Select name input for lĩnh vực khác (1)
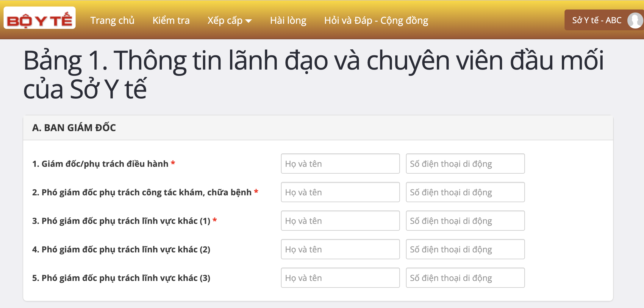Viewport: 644px width, 308px height. click(340, 221)
